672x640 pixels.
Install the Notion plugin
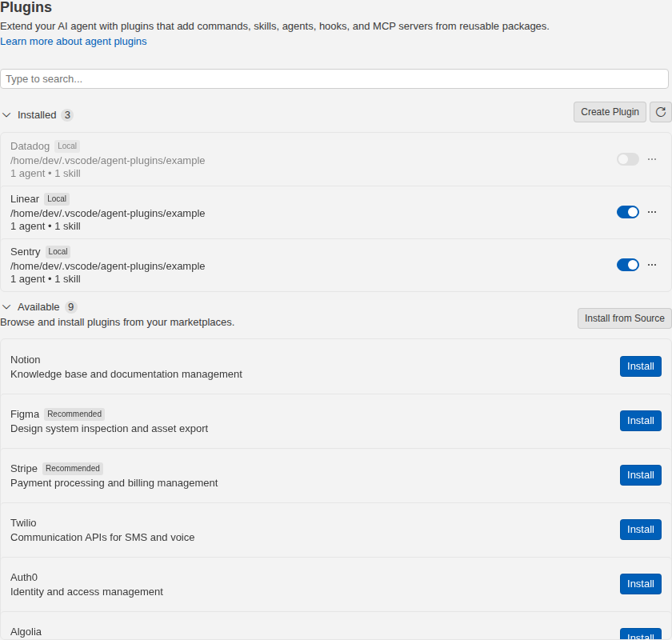pyautogui.click(x=640, y=366)
